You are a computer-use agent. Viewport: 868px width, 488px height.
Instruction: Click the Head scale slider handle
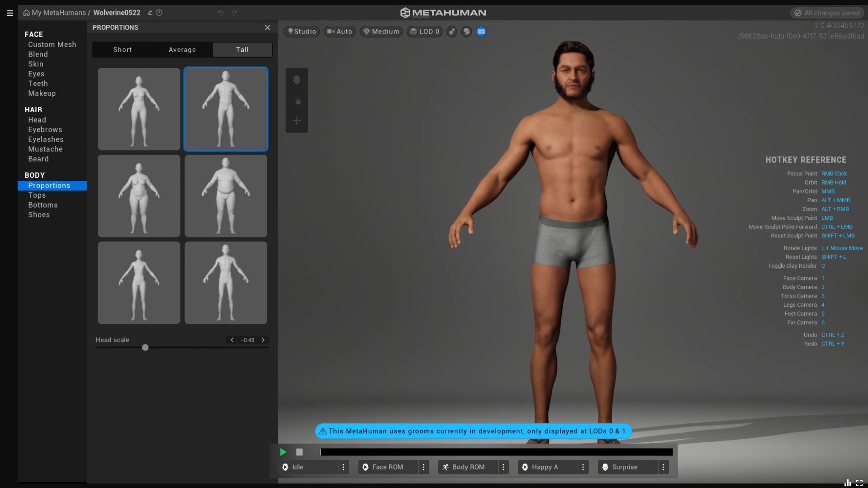pos(145,348)
